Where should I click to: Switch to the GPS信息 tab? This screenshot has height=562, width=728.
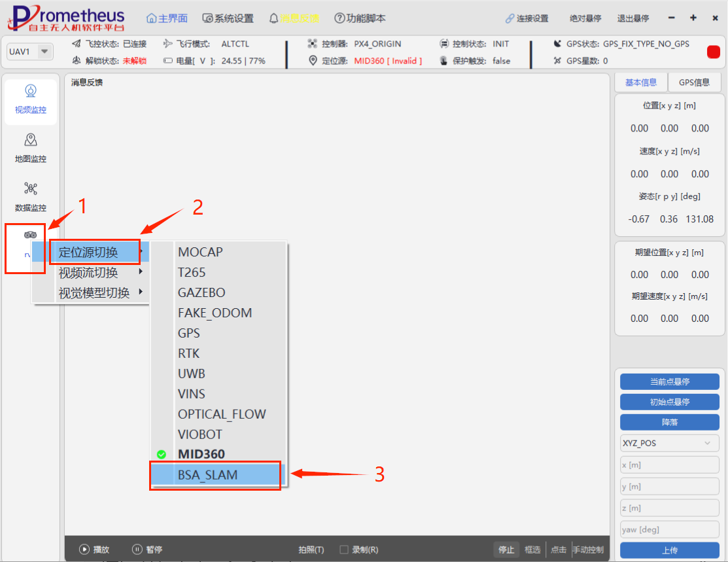(x=694, y=82)
